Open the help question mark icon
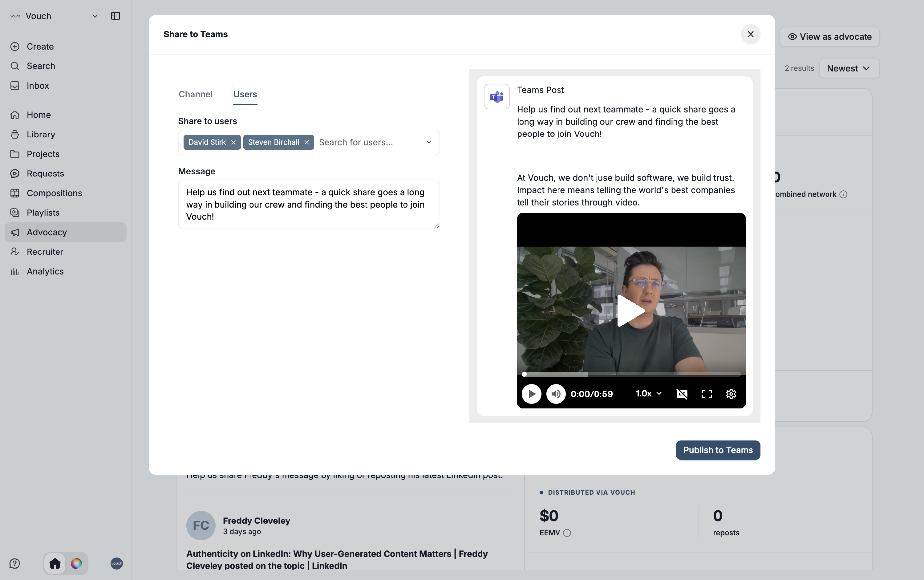 click(x=14, y=563)
